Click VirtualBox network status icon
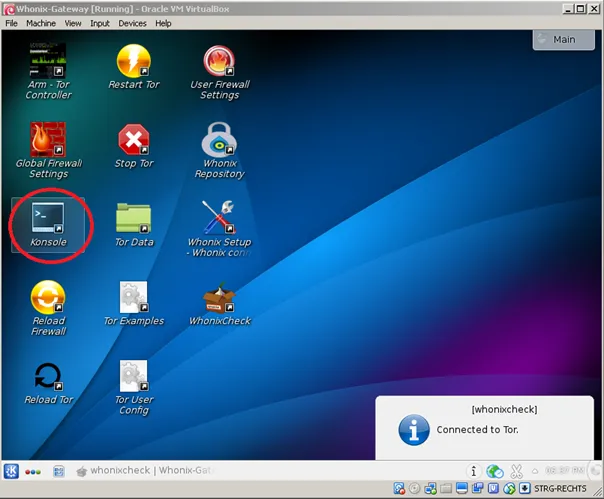 pyautogui.click(x=430, y=489)
